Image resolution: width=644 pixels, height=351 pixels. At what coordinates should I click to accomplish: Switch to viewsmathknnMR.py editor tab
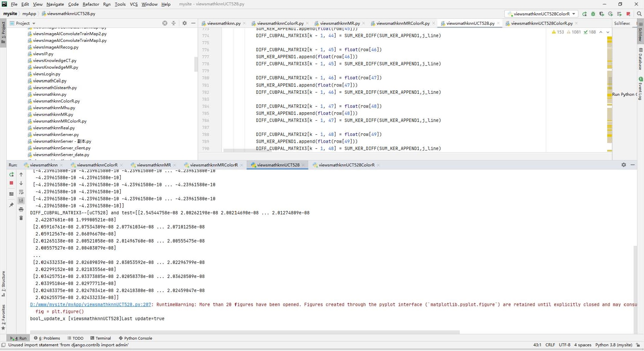coord(339,23)
